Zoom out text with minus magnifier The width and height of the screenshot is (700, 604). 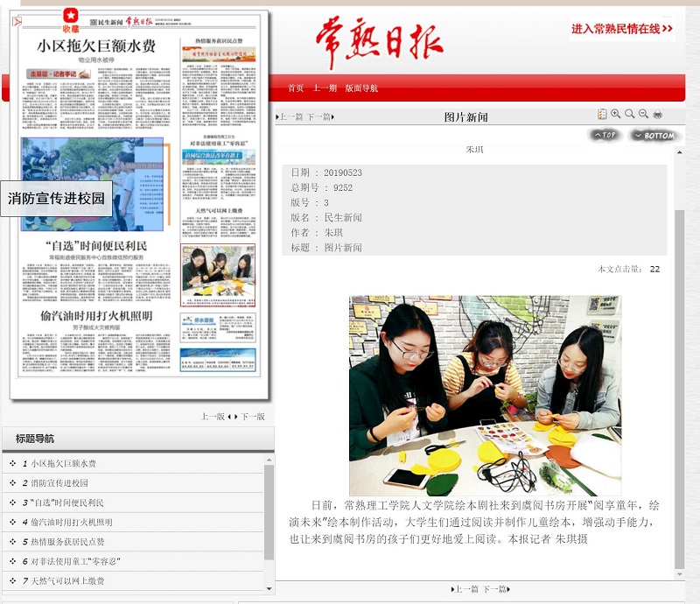coord(643,114)
